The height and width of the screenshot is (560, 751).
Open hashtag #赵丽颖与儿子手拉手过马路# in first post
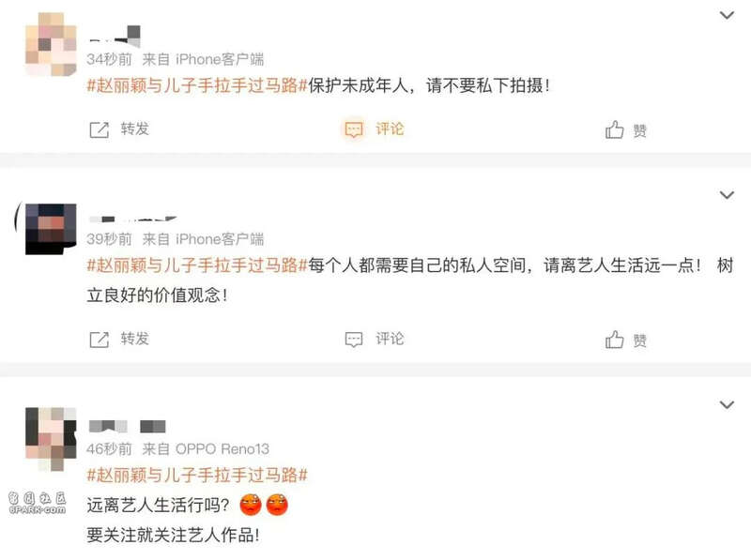coord(197,85)
